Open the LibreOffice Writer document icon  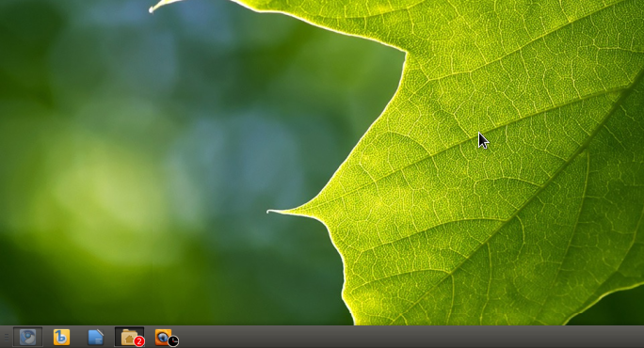95,338
